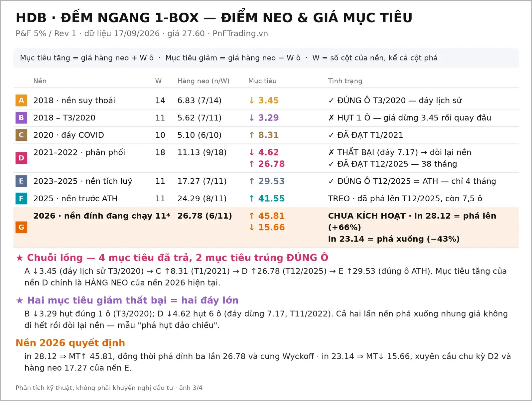Select anchor value "5.10 (6/10)"

[x=199, y=135]
